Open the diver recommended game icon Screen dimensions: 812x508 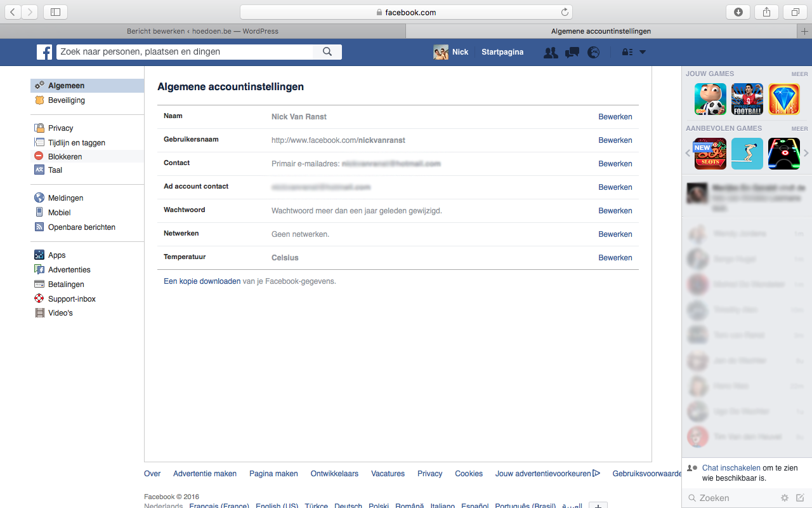click(747, 154)
